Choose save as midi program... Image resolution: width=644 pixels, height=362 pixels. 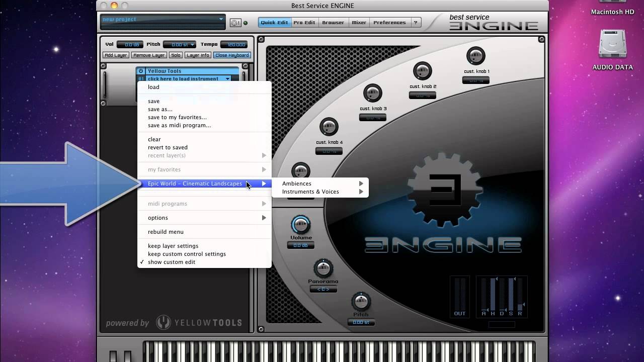click(204, 125)
